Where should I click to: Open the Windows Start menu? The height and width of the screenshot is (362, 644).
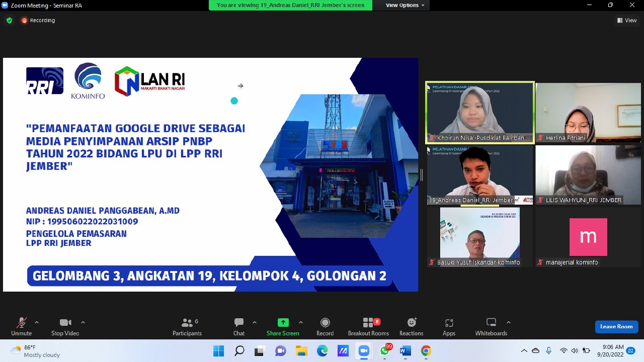(x=218, y=351)
